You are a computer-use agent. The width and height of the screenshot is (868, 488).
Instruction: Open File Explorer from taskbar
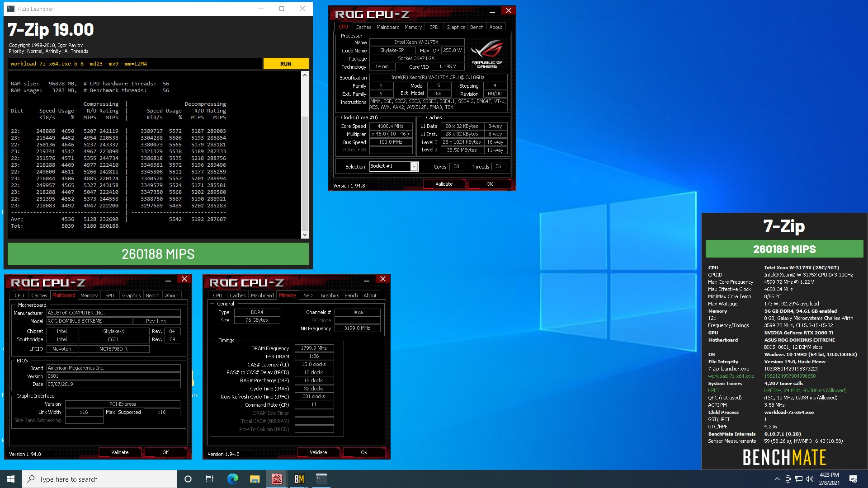[x=255, y=479]
